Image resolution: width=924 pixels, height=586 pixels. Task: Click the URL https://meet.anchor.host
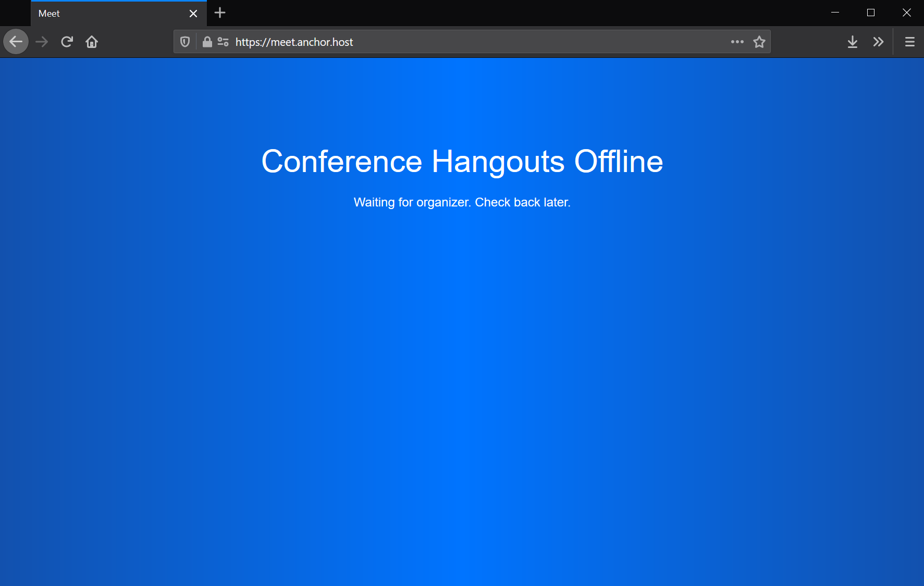(294, 42)
